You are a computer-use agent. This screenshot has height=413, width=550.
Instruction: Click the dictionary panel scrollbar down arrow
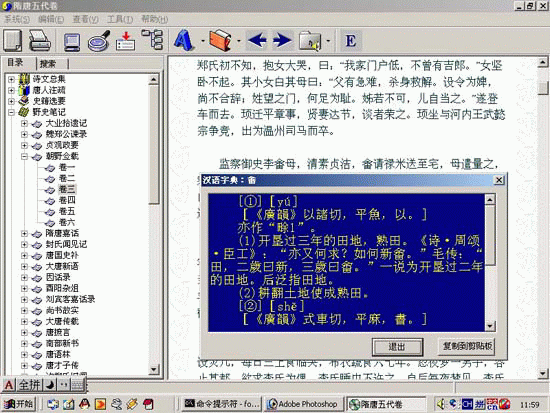(490, 326)
